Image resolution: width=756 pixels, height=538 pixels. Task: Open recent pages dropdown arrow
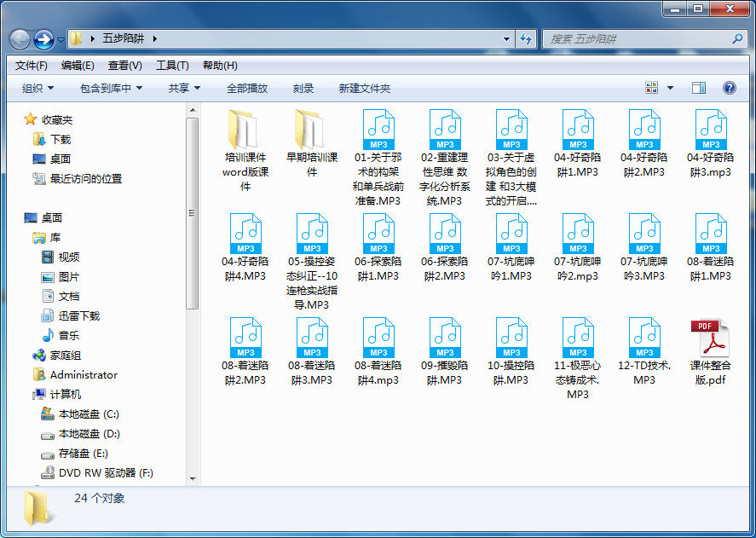[61, 39]
